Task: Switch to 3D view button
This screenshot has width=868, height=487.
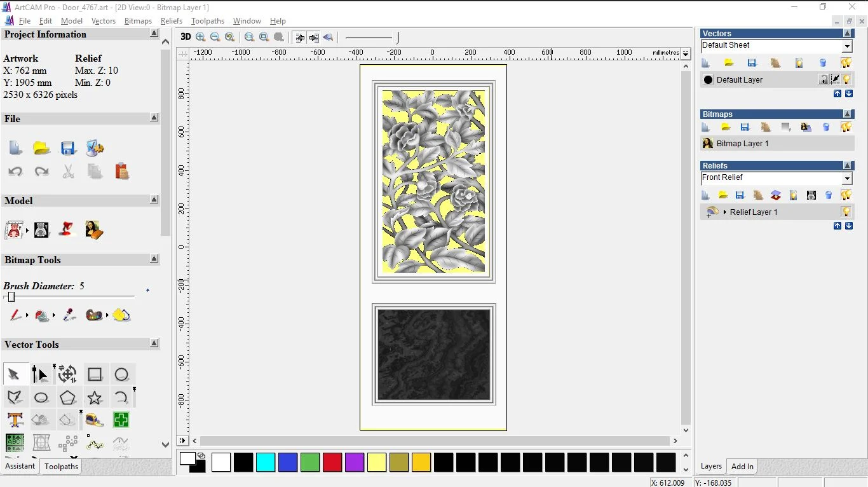Action: click(x=186, y=37)
